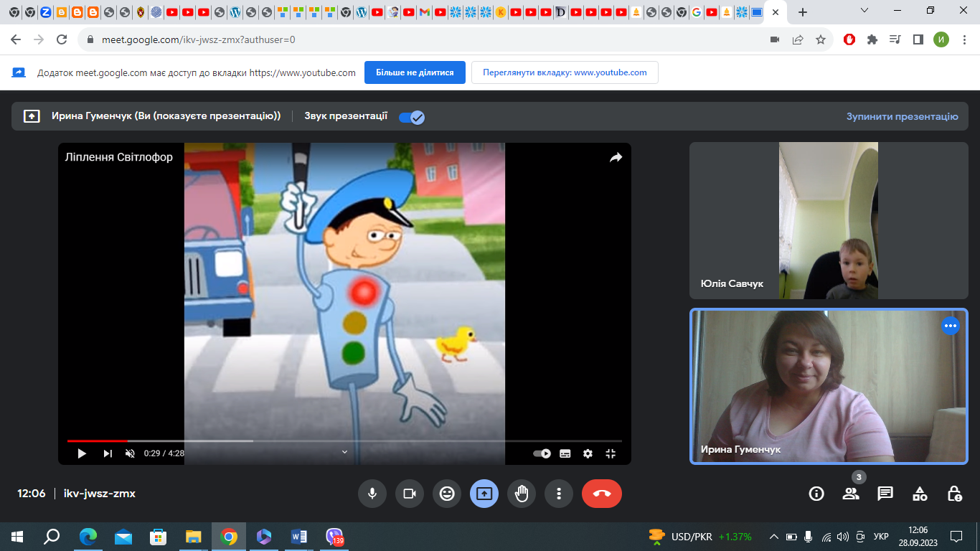
Task: Leave the call with red button
Action: [602, 494]
